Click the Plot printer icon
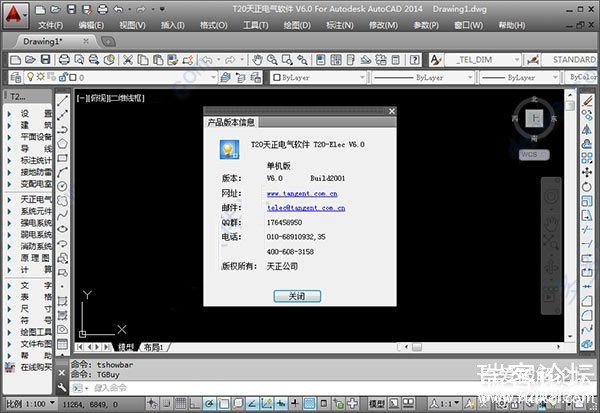Screen dimensions: 600x413 (64, 60)
